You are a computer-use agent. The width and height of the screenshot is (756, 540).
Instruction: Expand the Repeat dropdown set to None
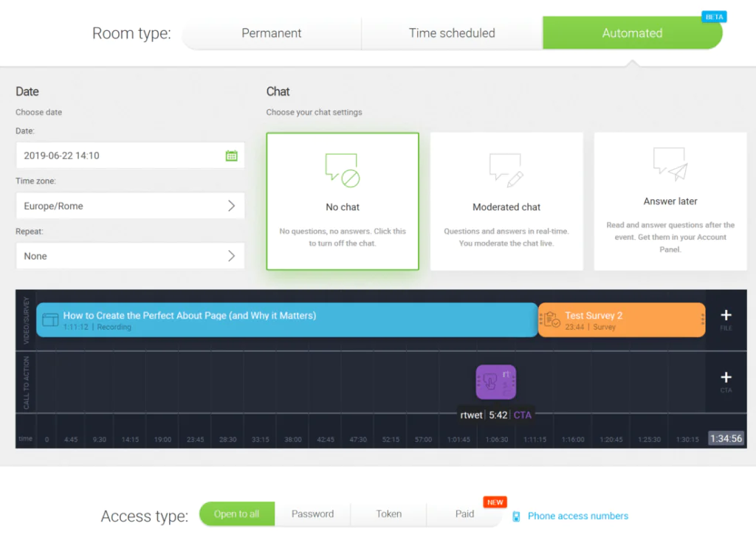[130, 256]
